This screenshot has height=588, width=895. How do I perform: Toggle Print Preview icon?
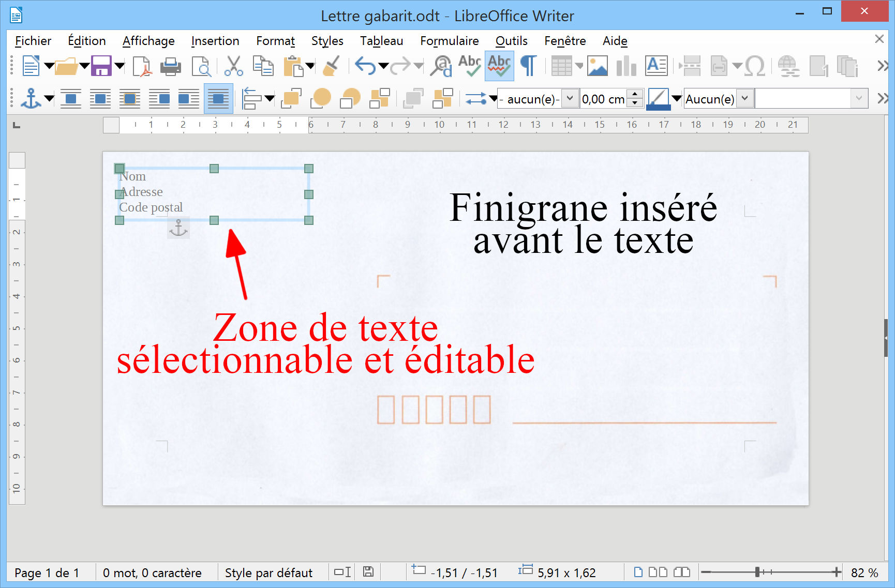pos(201,66)
